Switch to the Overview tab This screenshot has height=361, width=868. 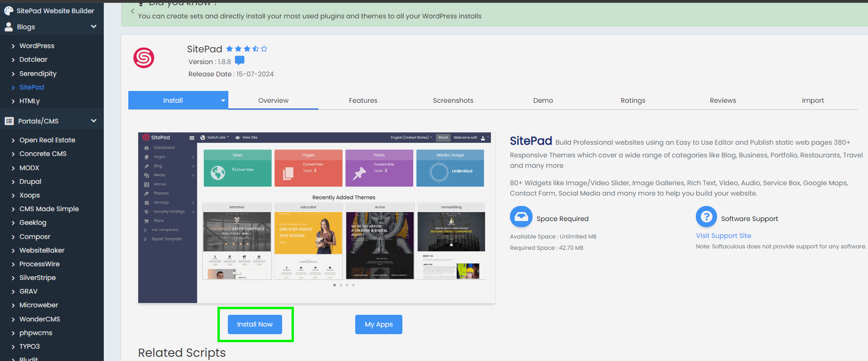point(273,100)
